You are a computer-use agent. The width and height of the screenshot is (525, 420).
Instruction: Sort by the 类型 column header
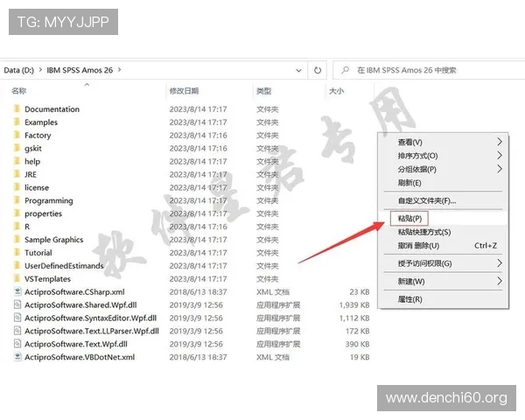coord(263,91)
